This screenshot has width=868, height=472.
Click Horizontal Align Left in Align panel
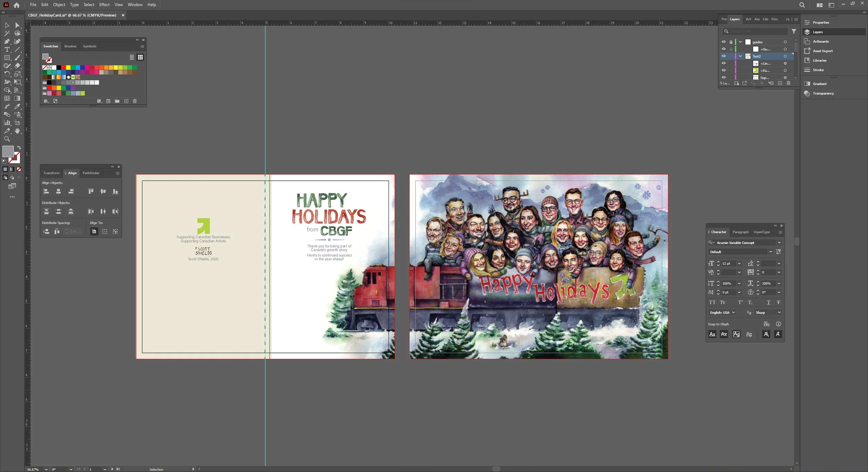coord(46,191)
